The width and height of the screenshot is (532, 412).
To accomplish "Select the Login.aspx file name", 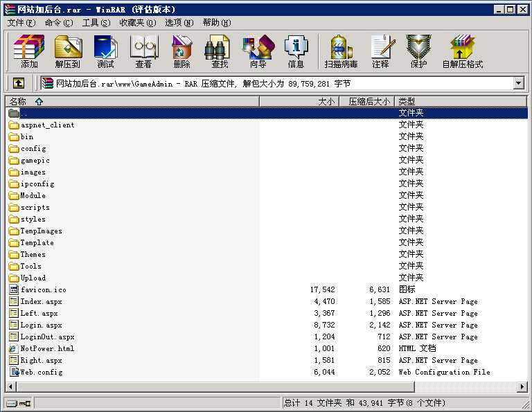I will coord(41,325).
